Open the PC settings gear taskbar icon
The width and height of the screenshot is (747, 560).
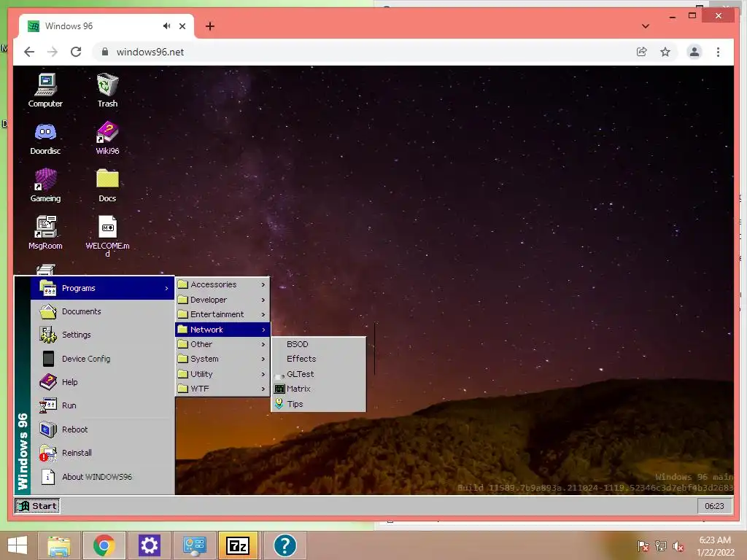(149, 545)
